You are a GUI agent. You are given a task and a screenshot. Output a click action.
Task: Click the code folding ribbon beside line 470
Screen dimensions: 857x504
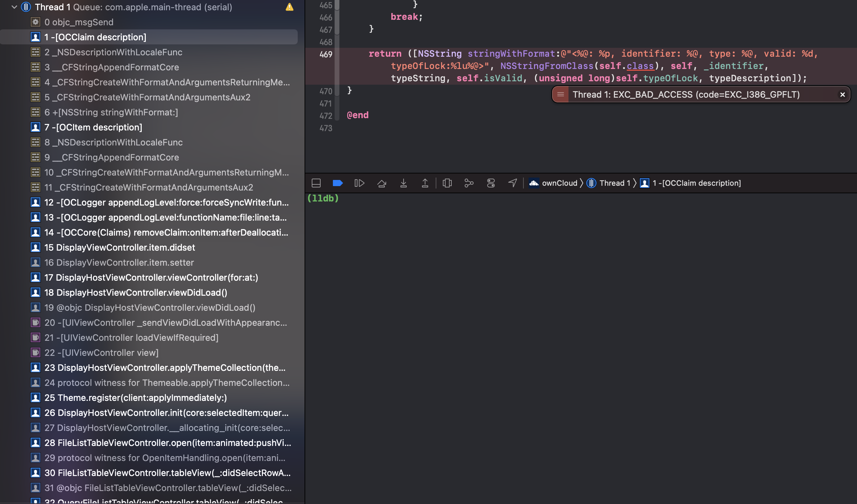[337, 91]
